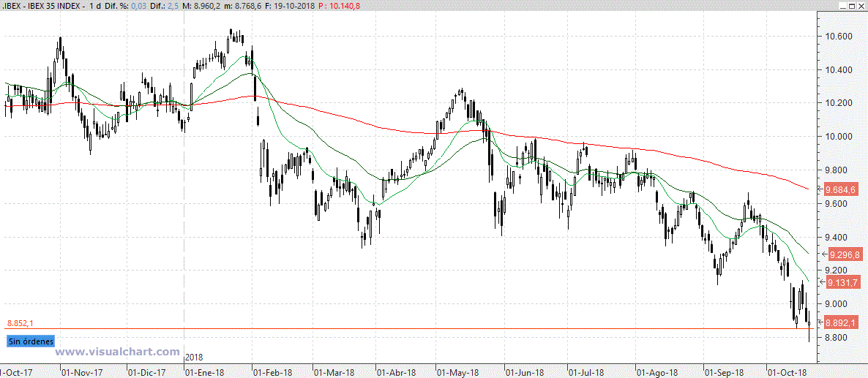
Task: Click the 01-Dic-17 date axis label
Action: pos(148,372)
